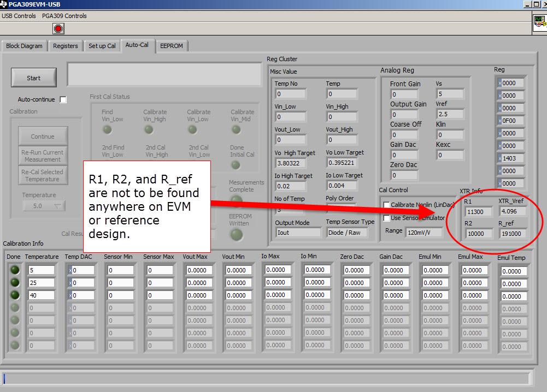This screenshot has height=392, width=547.
Task: Click the status message box beside Start
Action: pos(164,74)
